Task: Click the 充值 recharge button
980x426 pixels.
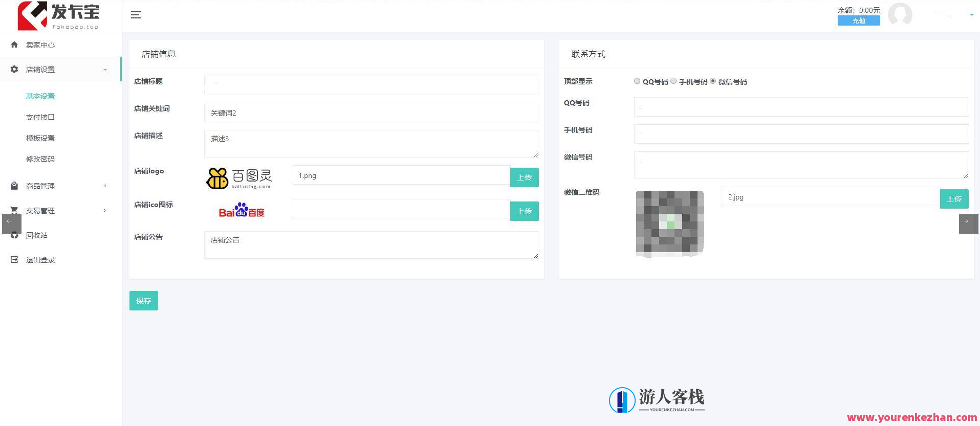Action: click(859, 20)
